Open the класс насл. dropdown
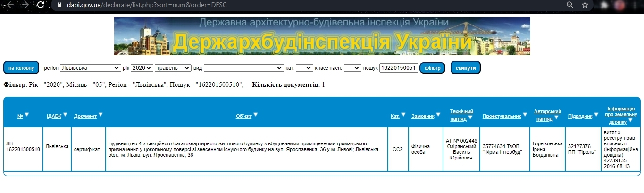 pos(352,68)
